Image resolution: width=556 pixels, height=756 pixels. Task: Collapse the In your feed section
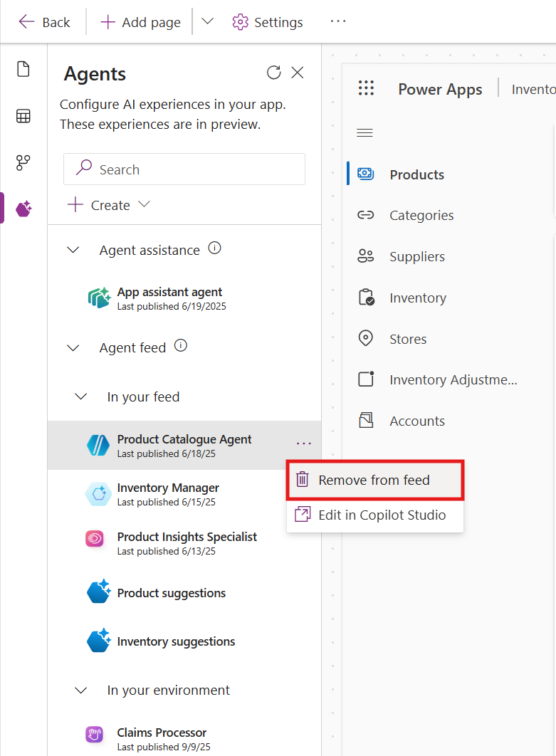80,397
